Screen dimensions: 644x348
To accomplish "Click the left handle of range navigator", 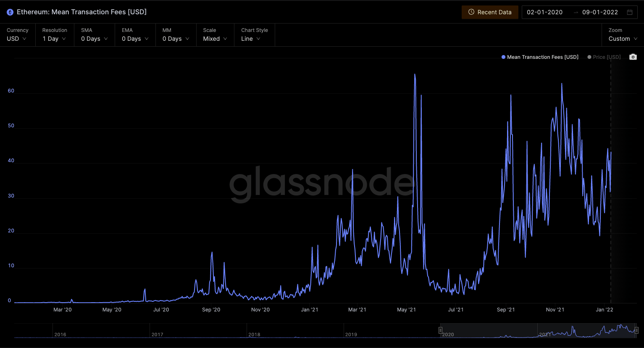I will click(440, 330).
